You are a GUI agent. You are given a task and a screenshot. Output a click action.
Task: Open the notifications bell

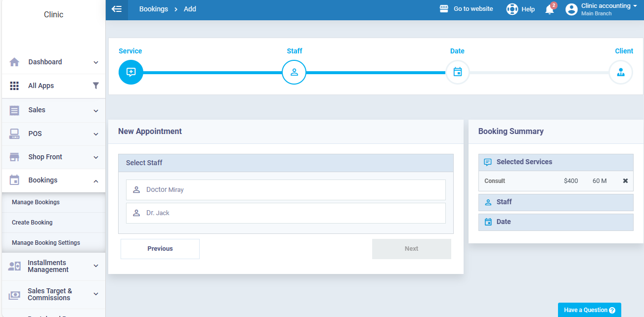point(550,9)
